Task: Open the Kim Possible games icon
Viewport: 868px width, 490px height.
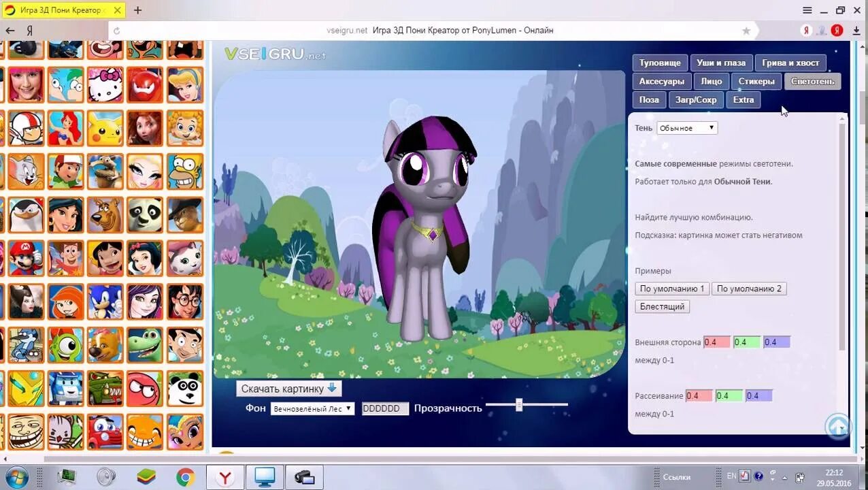Action: (x=66, y=302)
